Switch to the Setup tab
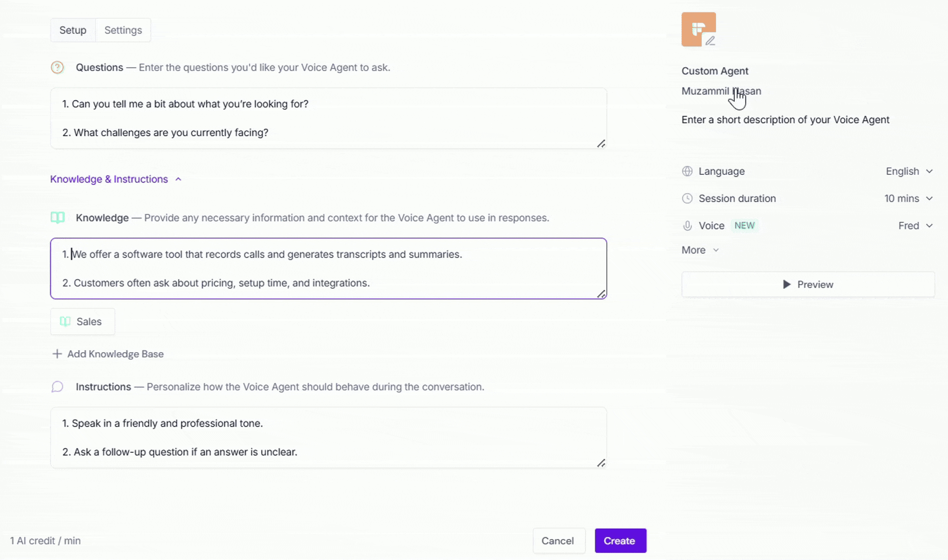948x560 pixels. click(x=73, y=30)
